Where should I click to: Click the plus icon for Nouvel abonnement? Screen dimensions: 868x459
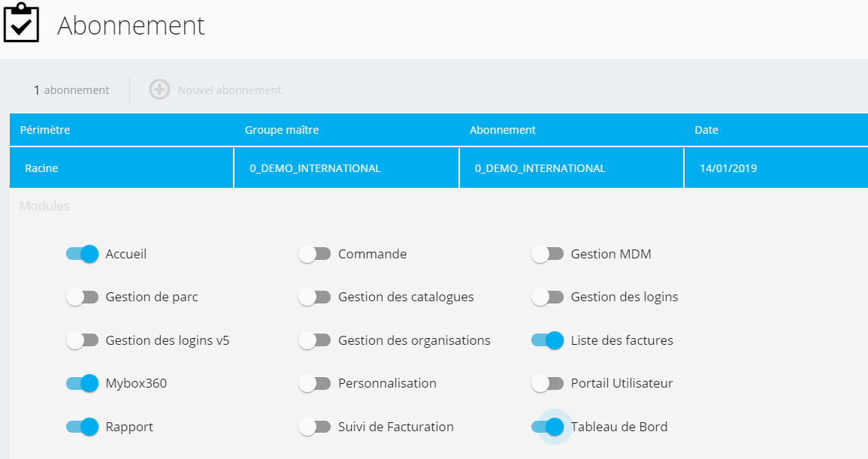click(159, 90)
